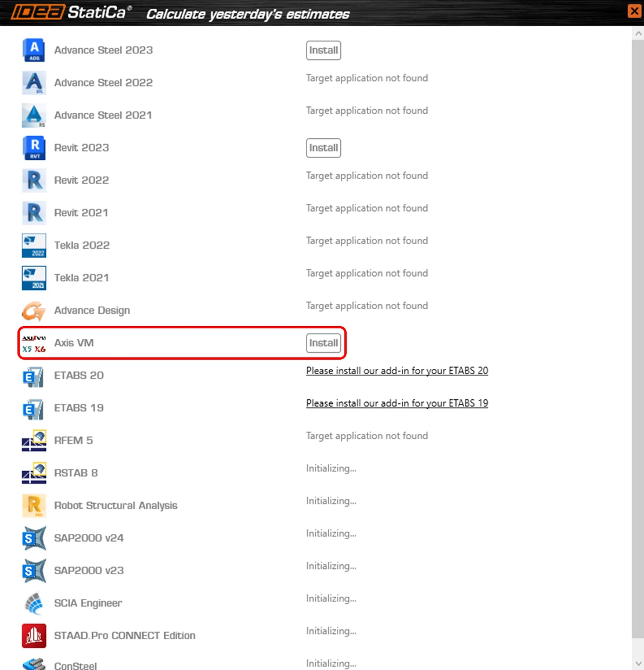Select the Tekla 2022 icon
Screen dimensions: 644x670
[x=34, y=245]
